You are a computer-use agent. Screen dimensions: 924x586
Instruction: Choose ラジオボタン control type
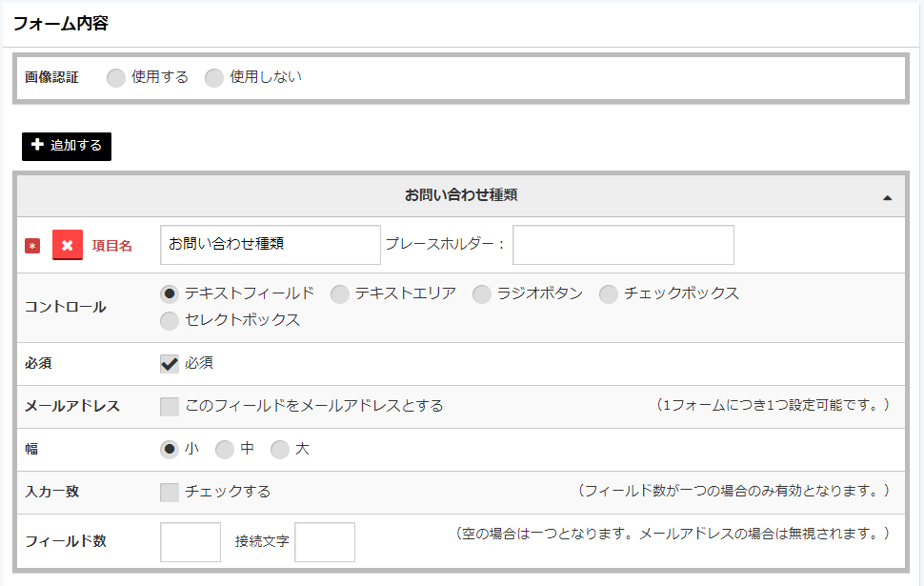coord(481,293)
